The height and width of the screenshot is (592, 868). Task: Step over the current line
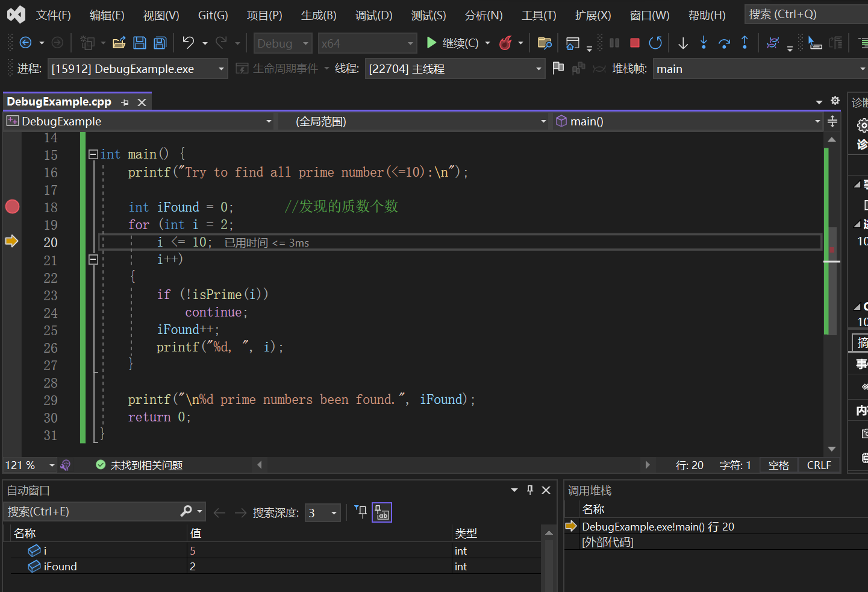[x=724, y=43]
